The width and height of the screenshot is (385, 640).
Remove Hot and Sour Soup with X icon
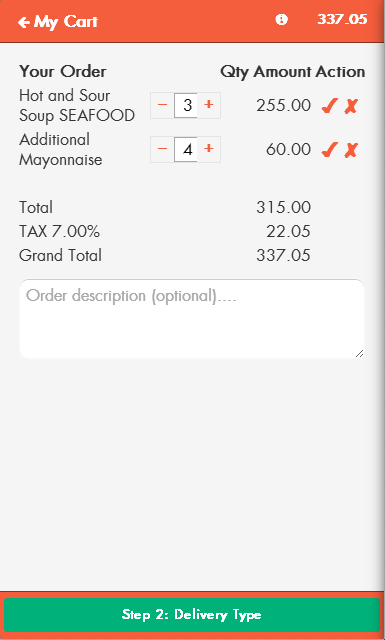point(351,106)
